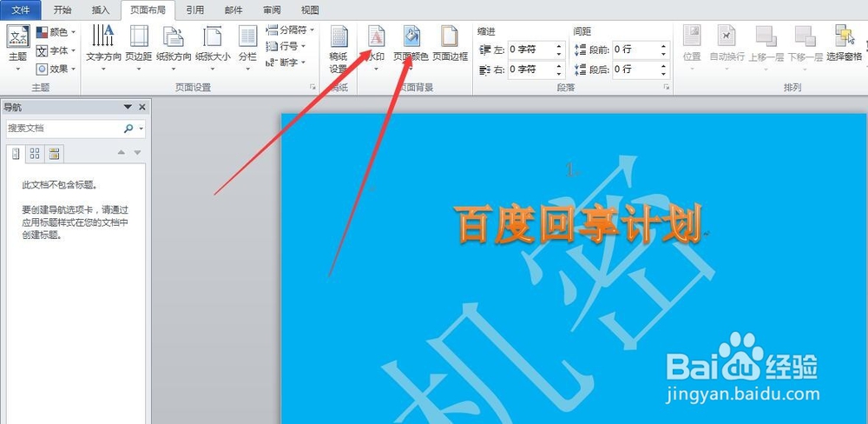Open search options dropdown arrow
The image size is (868, 424).
tap(141, 129)
